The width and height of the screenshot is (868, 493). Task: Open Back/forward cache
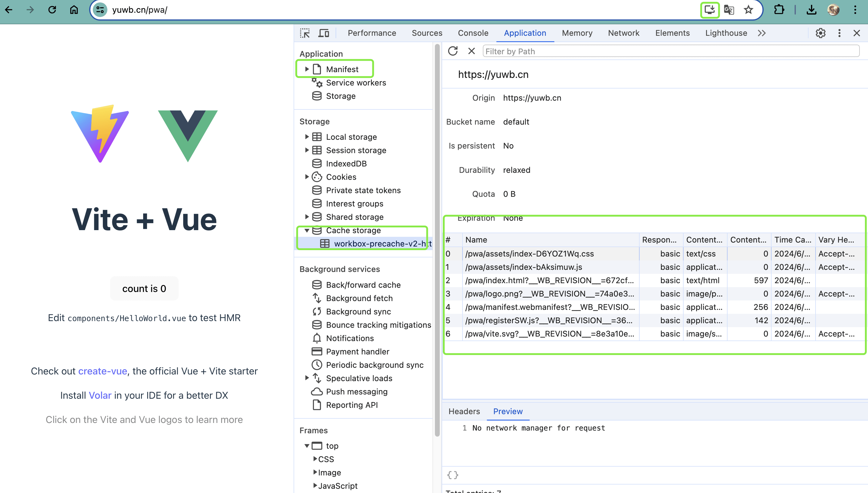363,285
